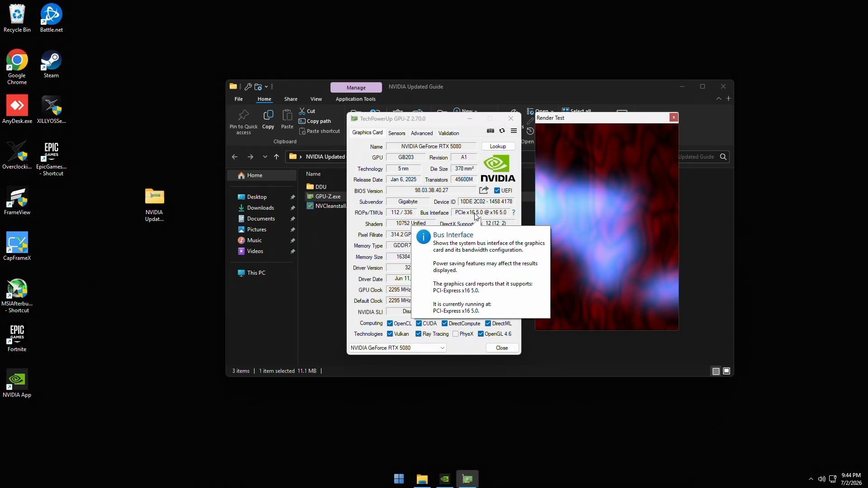
Task: Select the Google Chrome desktop icon
Action: pyautogui.click(x=17, y=67)
